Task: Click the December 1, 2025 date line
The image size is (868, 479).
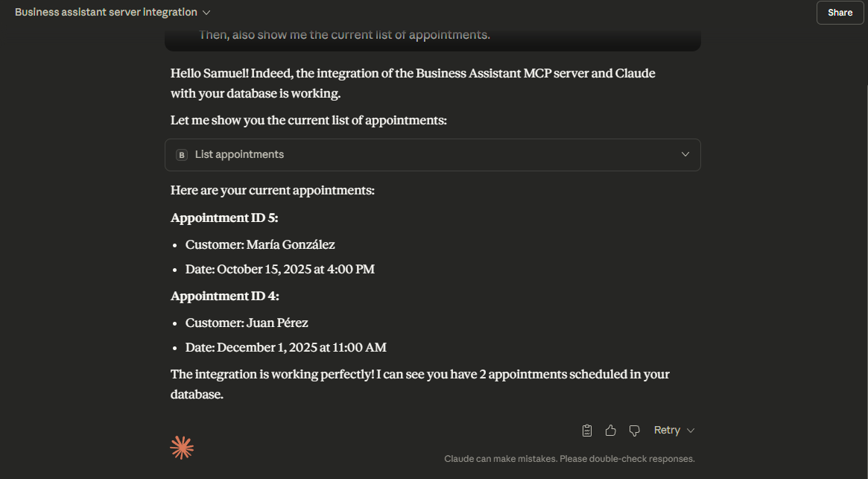Action: [286, 347]
